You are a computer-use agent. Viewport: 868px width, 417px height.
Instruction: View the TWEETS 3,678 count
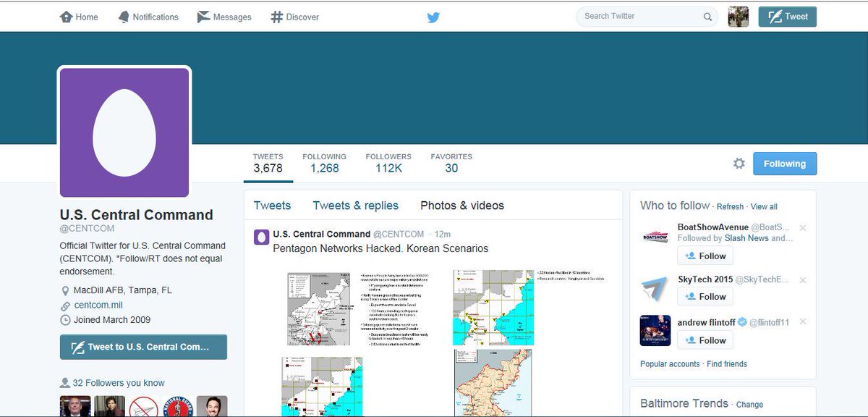[x=268, y=164]
